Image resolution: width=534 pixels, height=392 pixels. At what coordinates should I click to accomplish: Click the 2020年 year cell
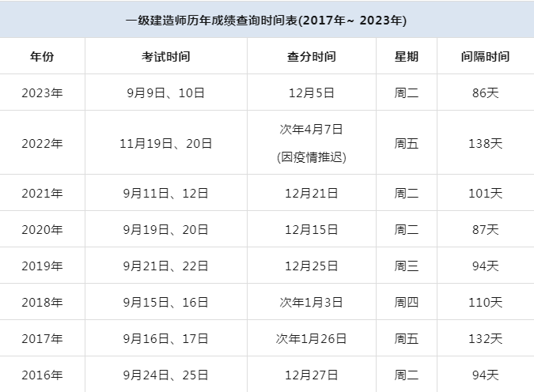[43, 229]
